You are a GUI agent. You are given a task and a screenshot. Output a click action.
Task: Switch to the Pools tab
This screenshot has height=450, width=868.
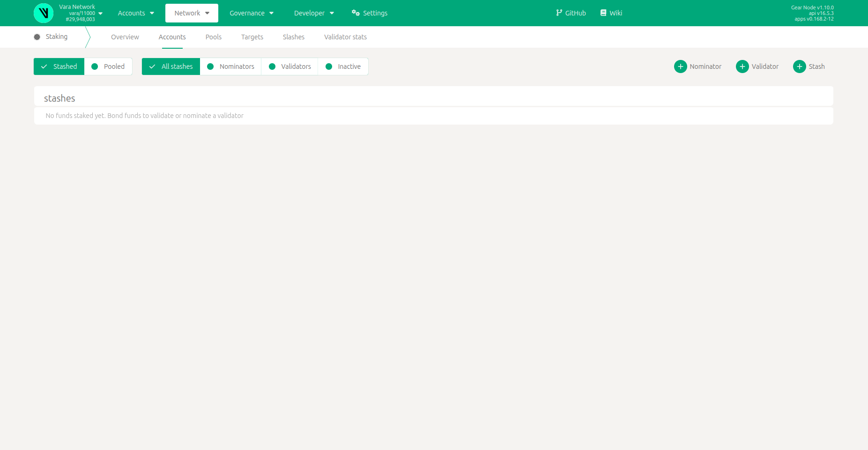tap(214, 37)
